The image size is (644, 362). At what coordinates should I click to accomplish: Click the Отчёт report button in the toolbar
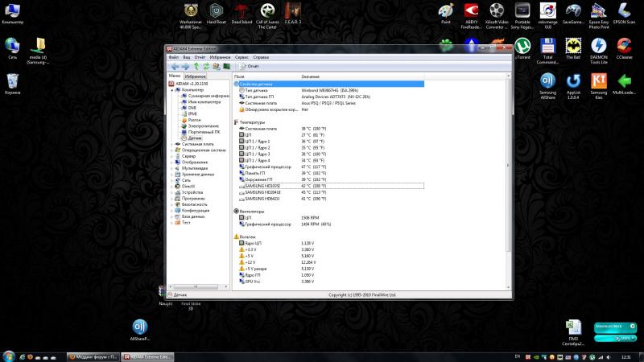(250, 66)
